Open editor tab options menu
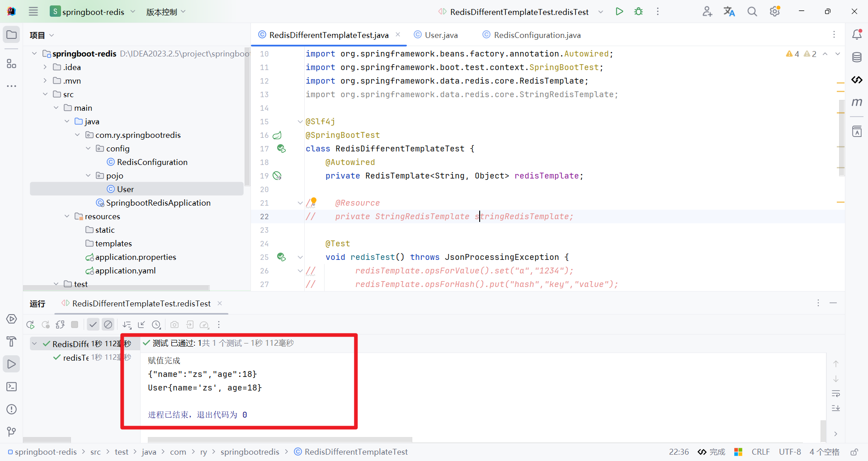 834,34
